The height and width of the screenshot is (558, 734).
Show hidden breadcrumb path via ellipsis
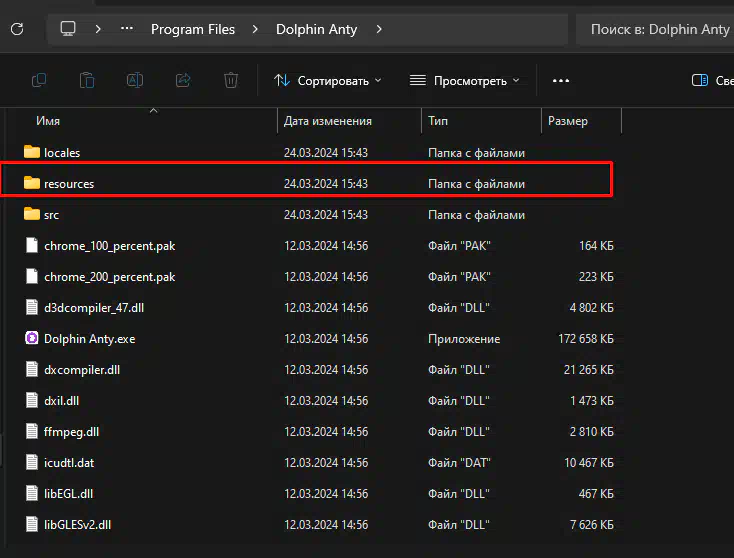pyautogui.click(x=126, y=29)
